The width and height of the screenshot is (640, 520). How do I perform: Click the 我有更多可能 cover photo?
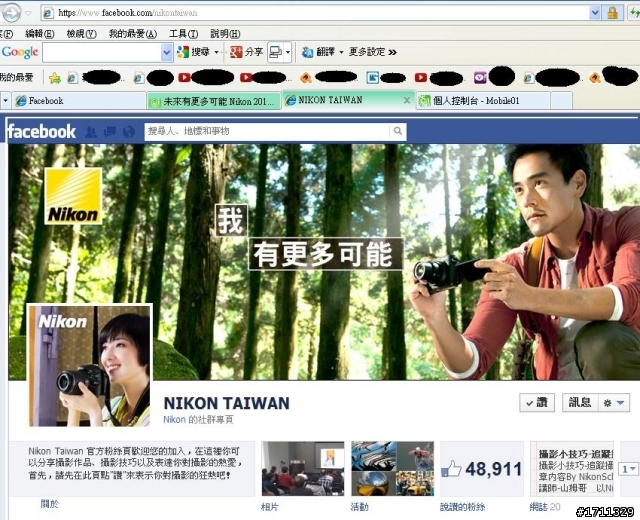tap(324, 262)
